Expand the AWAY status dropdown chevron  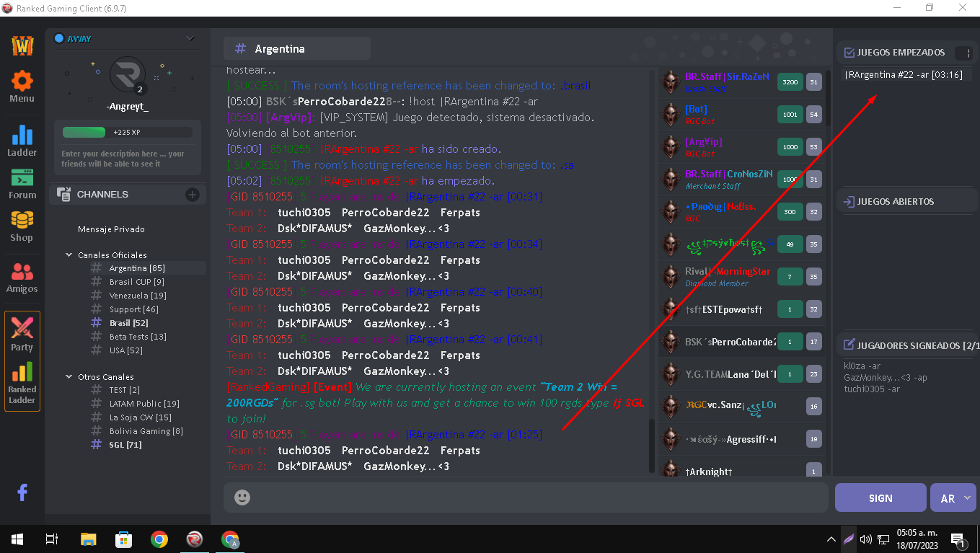point(190,38)
